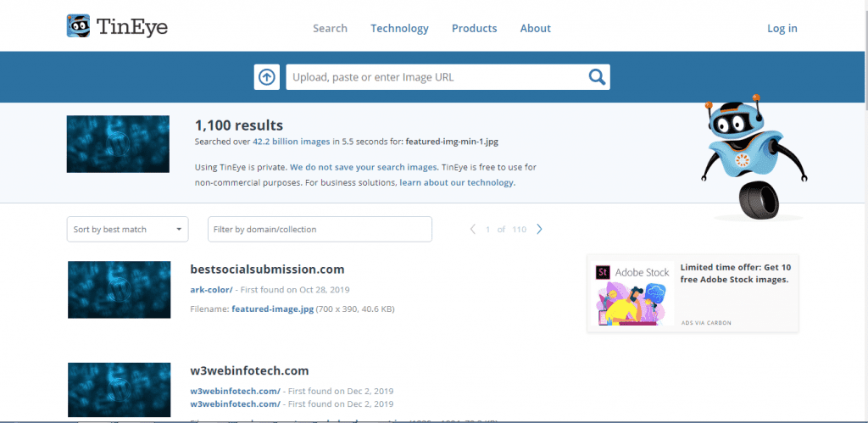Click the bestsocialsubmission.com result thumbnail
This screenshot has width=868, height=423.
pyautogui.click(x=119, y=290)
